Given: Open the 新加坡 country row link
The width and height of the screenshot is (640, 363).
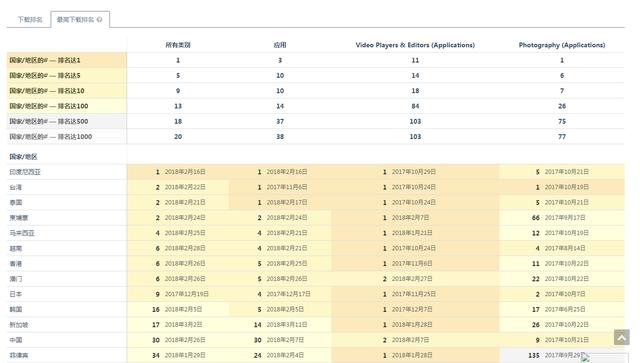Looking at the screenshot, I should click(x=19, y=325).
